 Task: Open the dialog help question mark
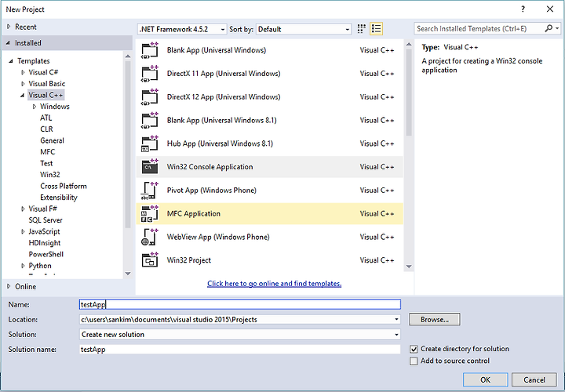coord(523,9)
